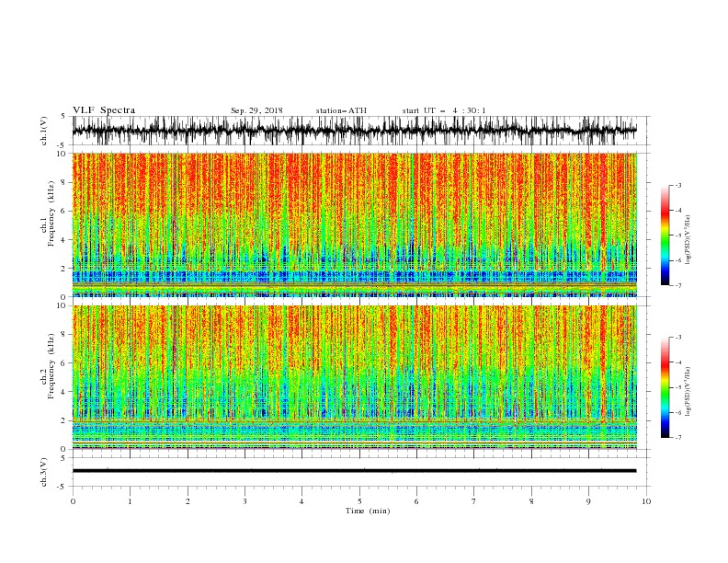Click time axis tick label "1"
This screenshot has height=563, width=728.
click(x=130, y=501)
